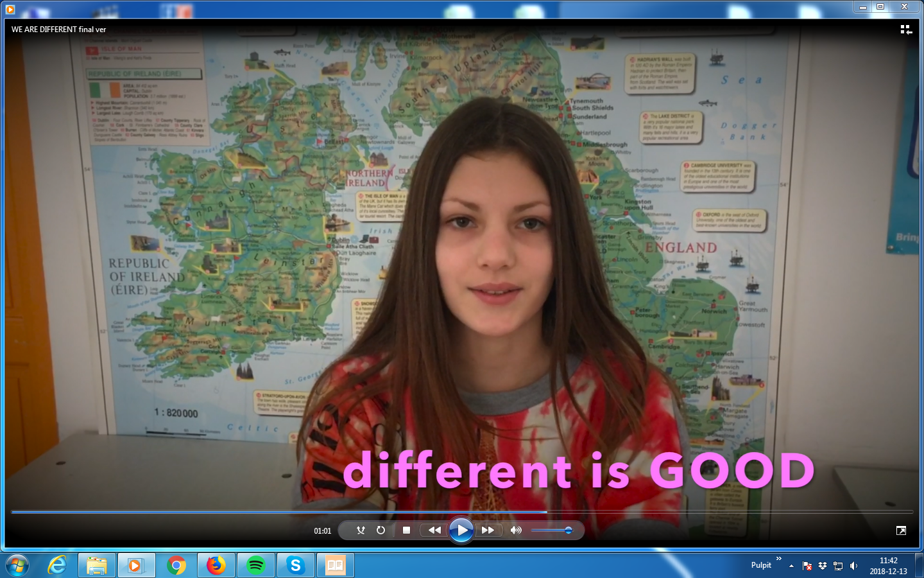Open the clock showing 11:42
The height and width of the screenshot is (578, 924).
pos(889,566)
